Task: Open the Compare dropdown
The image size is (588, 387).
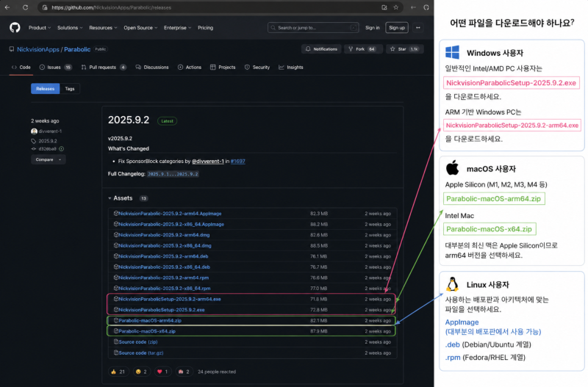Action: [x=48, y=159]
